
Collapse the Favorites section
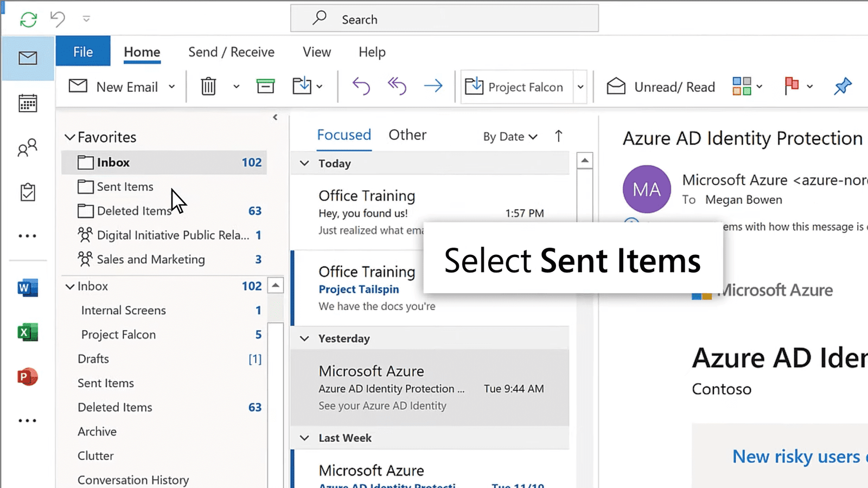click(x=70, y=137)
